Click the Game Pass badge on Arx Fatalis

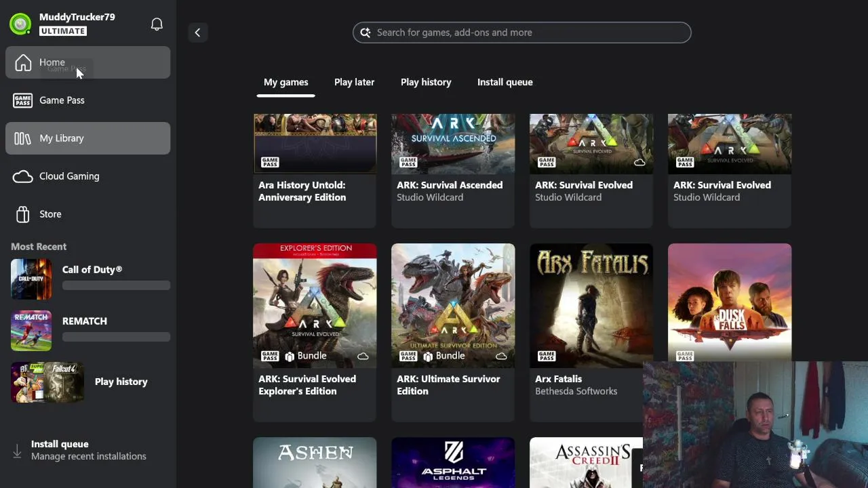(547, 356)
